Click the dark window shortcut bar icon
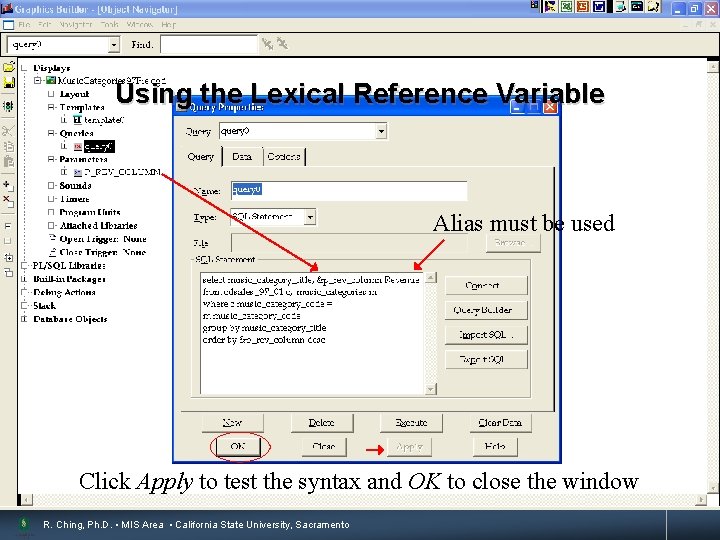 pos(636,6)
